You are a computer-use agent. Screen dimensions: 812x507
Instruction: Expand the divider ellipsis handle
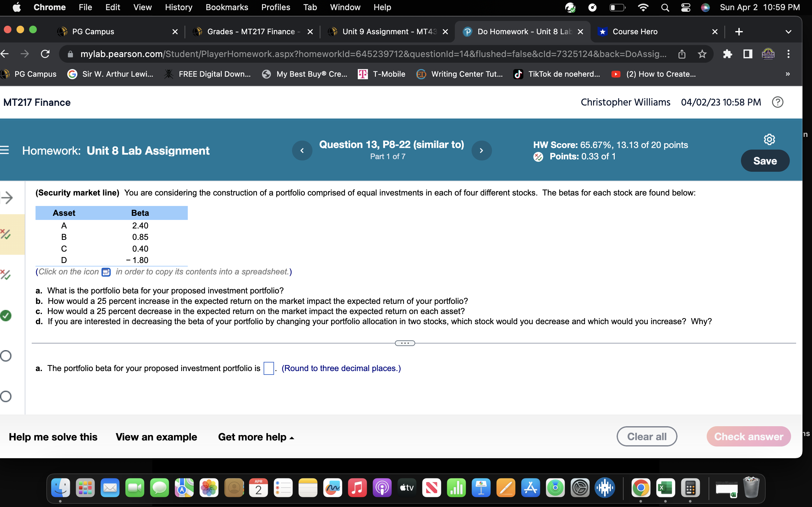(x=405, y=343)
